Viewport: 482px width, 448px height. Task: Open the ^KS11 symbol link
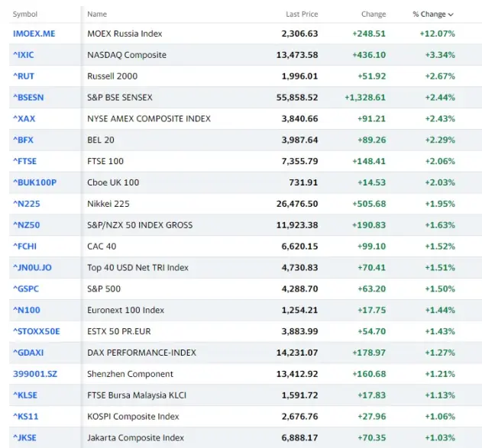[25, 417]
